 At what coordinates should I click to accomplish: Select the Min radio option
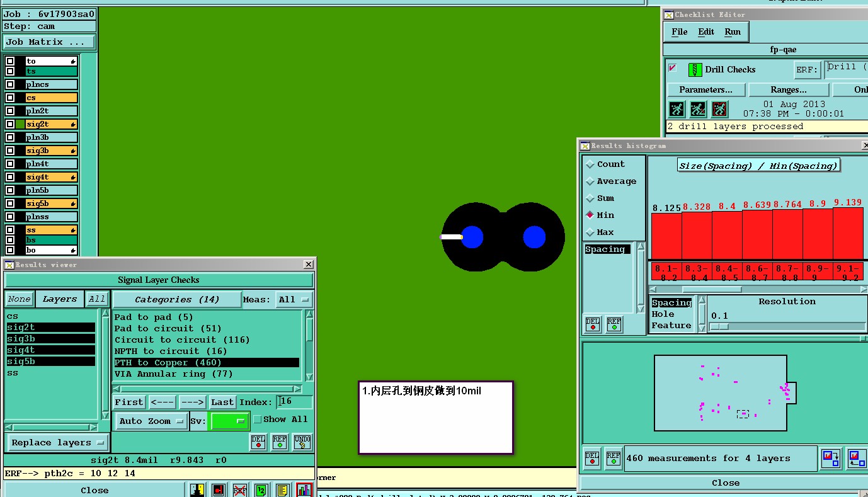(x=600, y=215)
